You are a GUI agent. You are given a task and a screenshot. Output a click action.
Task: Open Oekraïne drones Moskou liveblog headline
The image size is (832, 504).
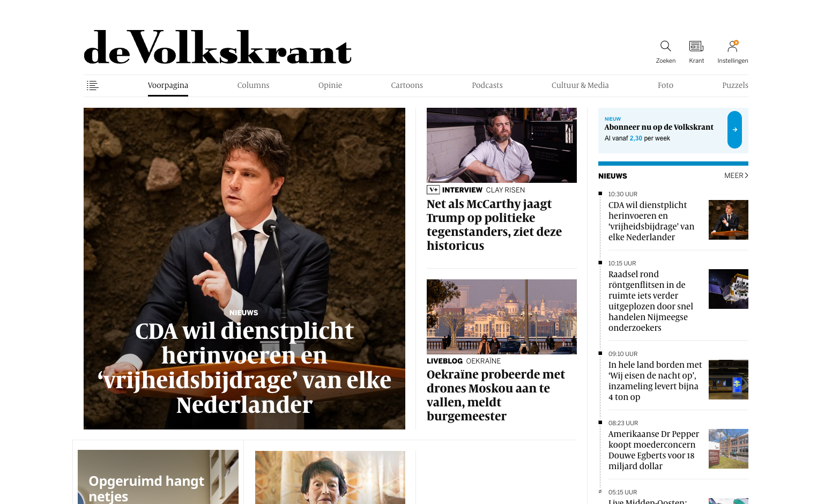tap(496, 395)
